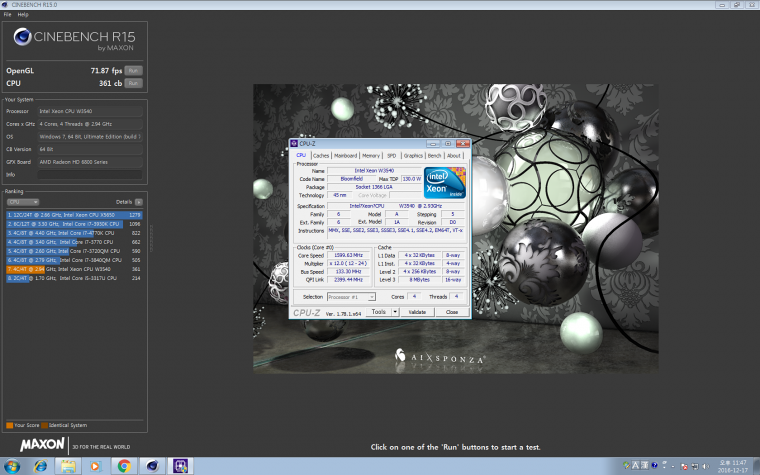Viewport: 760px width, 475px height.
Task: Click the OS field Windows 7, 64 Bit
Action: (90, 137)
